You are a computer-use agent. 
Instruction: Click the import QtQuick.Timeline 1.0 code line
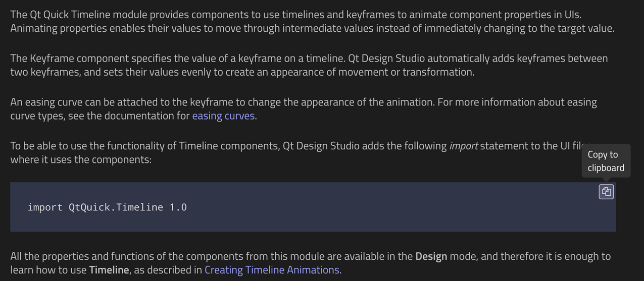click(x=107, y=207)
